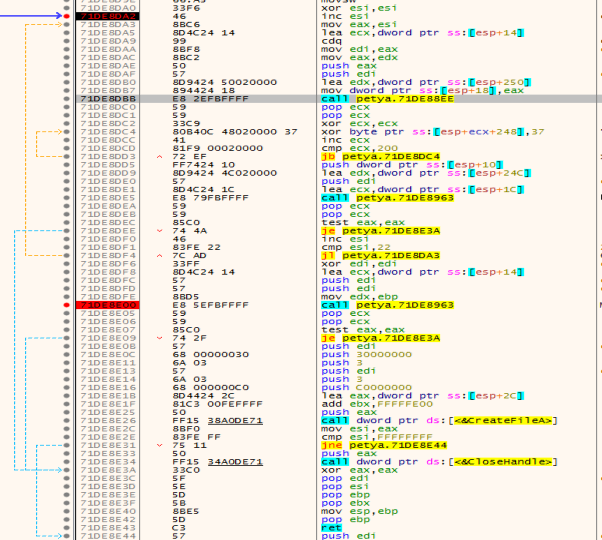Click call petya.71DE8963 at address 71DE8DE5
602x540 pixels.
coord(387,198)
